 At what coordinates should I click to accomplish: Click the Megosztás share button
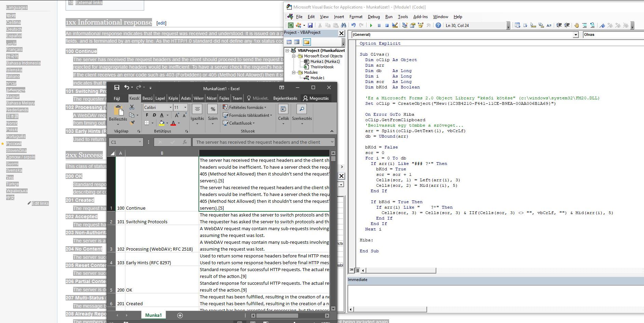[x=316, y=98]
